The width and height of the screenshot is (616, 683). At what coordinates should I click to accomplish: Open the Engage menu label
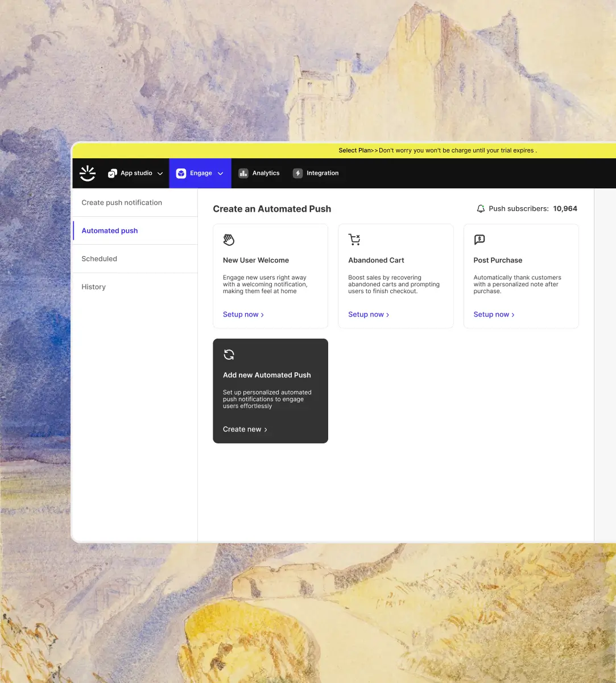point(201,173)
